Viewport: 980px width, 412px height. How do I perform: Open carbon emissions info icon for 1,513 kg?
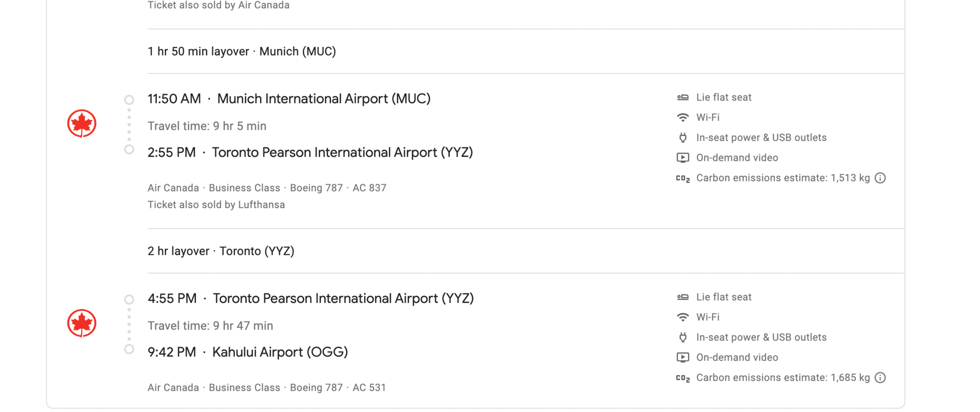pyautogui.click(x=880, y=178)
